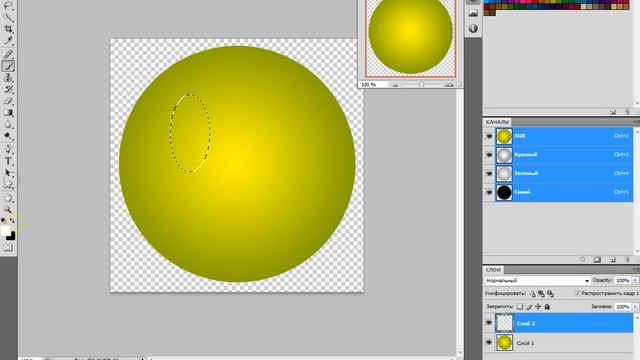Screen dimensions: 640x360
Task: Adjust the Navigator zoom slider
Action: coord(422,85)
